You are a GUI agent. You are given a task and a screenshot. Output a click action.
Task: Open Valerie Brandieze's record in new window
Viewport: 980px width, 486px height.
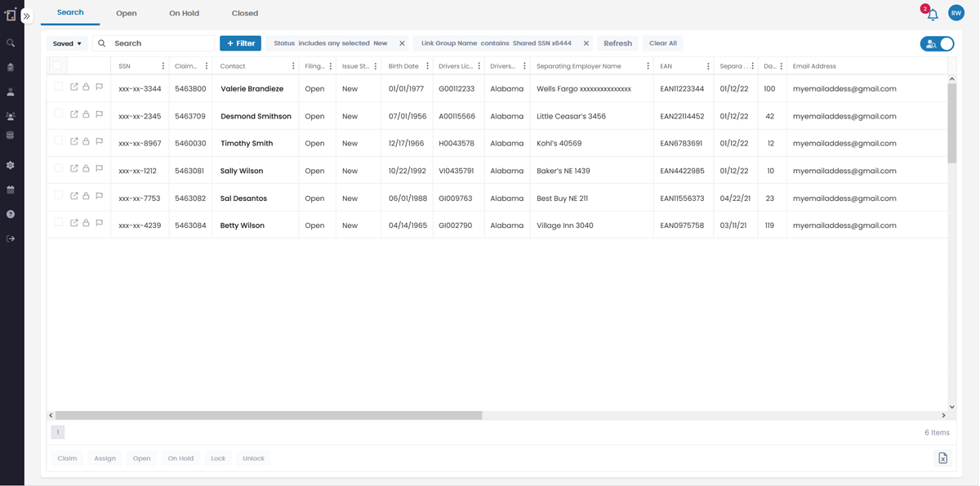click(73, 87)
